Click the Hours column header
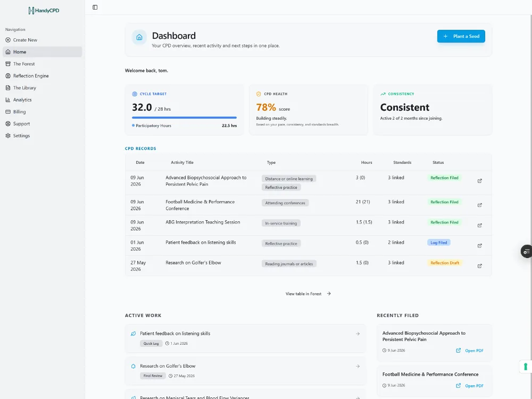Screen dimensions: 532x399 tap(367, 162)
